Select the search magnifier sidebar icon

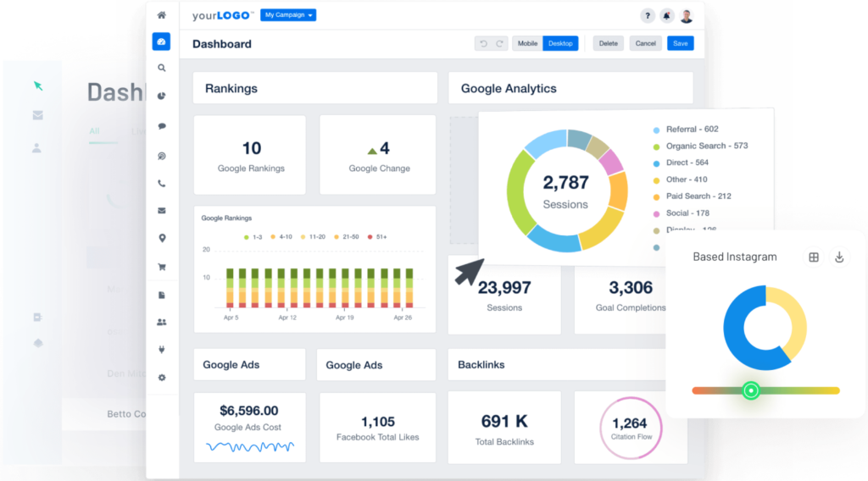tap(162, 68)
